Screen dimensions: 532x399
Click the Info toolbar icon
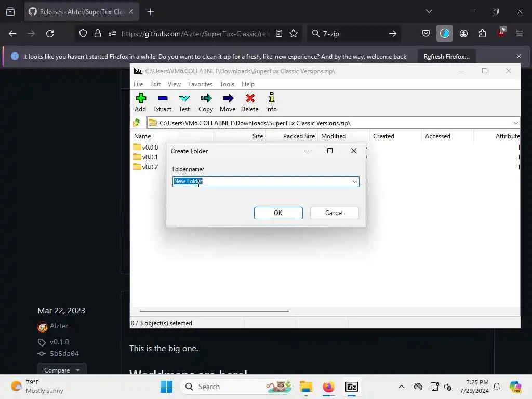click(x=271, y=102)
